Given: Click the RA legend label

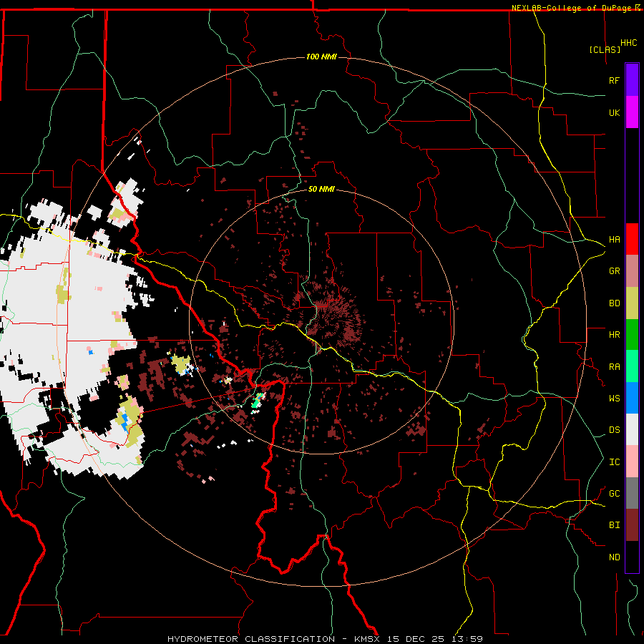Looking at the screenshot, I should click(614, 366).
